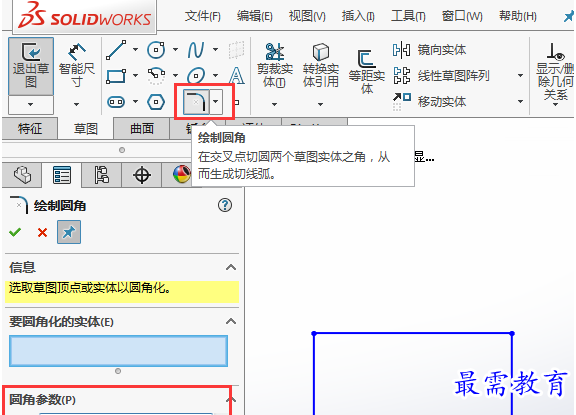Open the Move Entities dropdown arrow

click(520, 101)
